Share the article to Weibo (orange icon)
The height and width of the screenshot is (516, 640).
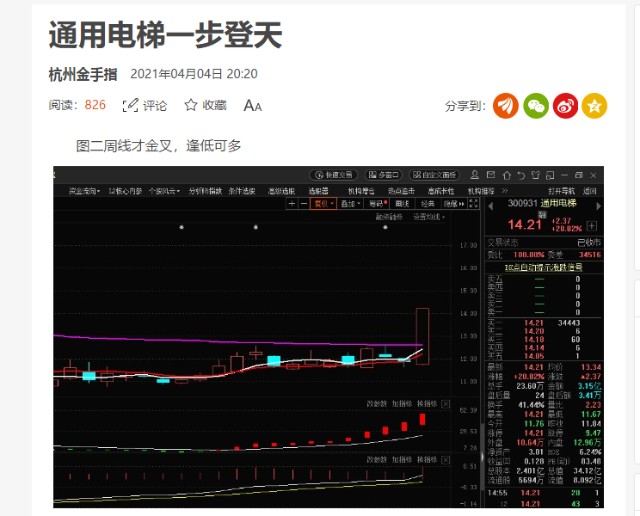tap(508, 105)
